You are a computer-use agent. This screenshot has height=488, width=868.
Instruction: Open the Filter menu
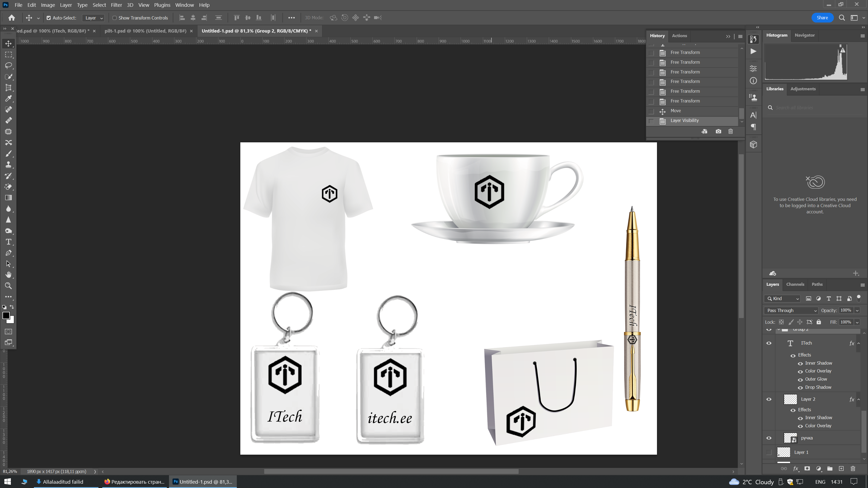(x=116, y=5)
